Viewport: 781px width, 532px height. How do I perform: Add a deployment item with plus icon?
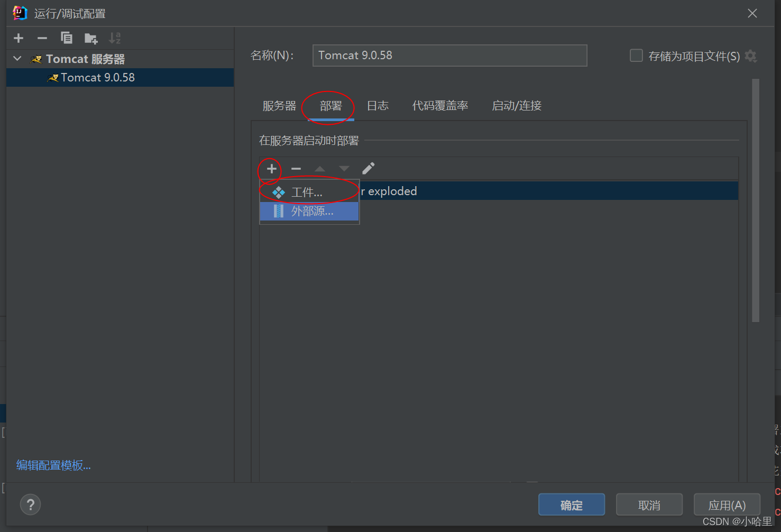271,169
